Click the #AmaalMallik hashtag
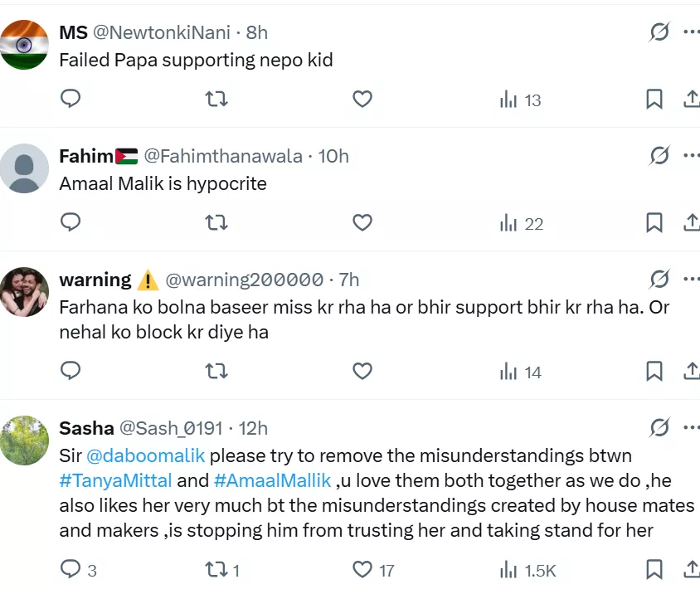The width and height of the screenshot is (700, 589). tap(273, 480)
